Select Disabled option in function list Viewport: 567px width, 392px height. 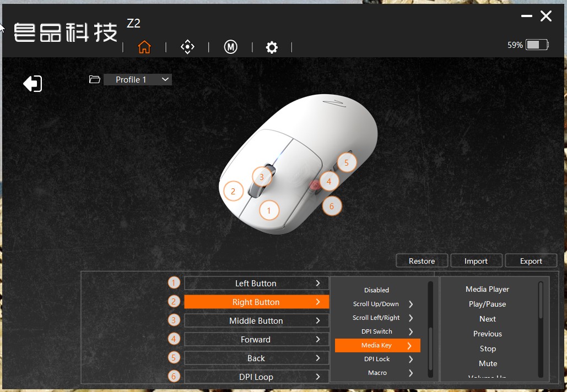pos(376,290)
